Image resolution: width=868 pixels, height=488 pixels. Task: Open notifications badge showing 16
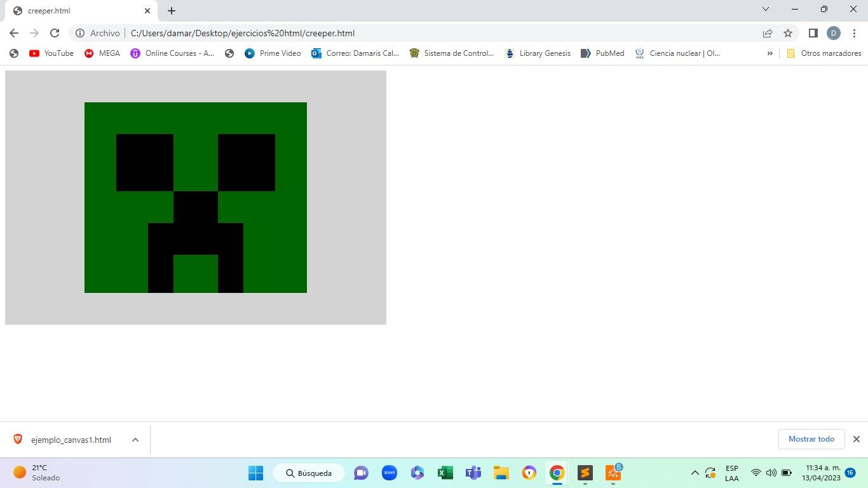coord(850,472)
